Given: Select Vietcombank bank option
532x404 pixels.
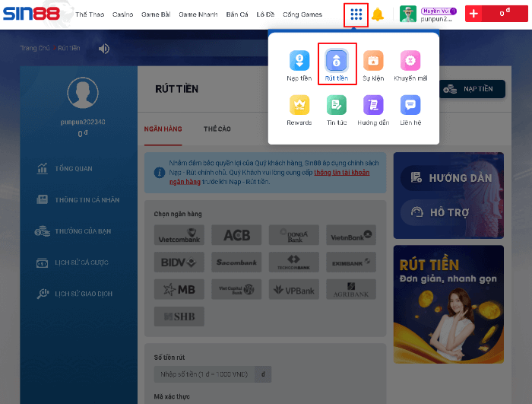Looking at the screenshot, I should tap(179, 235).
